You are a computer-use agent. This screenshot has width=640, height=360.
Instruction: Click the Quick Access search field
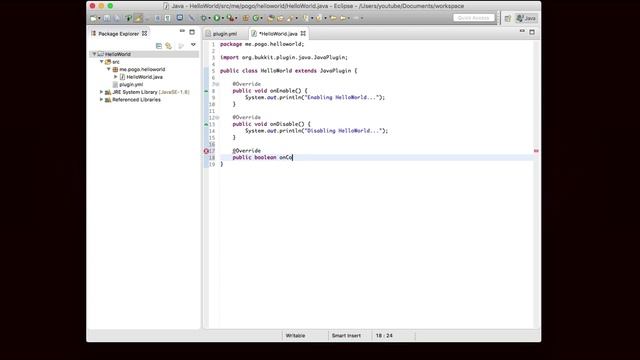coord(473,18)
